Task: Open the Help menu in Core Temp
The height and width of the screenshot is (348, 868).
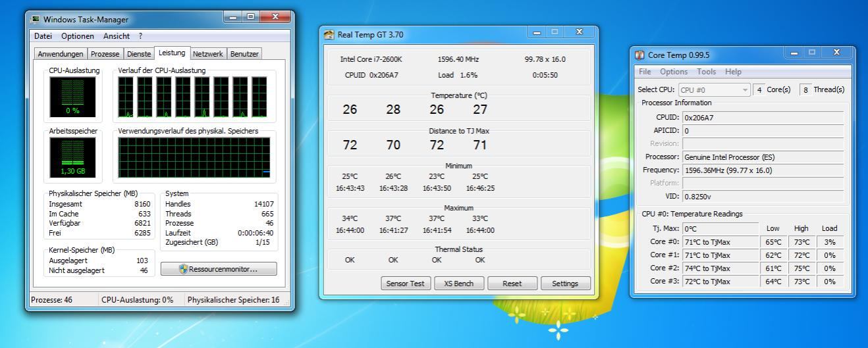Action: click(x=733, y=72)
